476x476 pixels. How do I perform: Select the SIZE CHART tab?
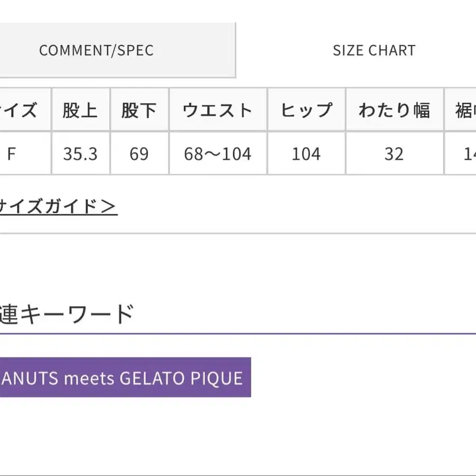374,51
